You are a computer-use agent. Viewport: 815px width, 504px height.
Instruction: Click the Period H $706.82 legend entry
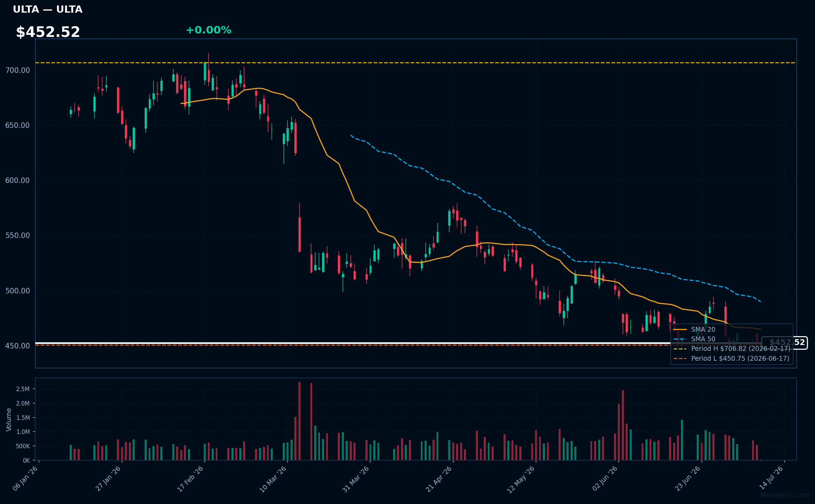click(x=732, y=348)
